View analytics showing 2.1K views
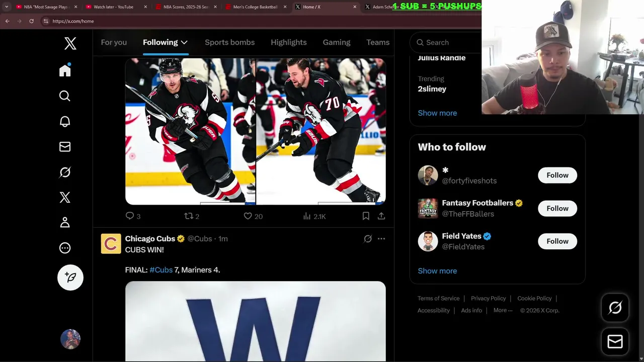 tap(314, 216)
